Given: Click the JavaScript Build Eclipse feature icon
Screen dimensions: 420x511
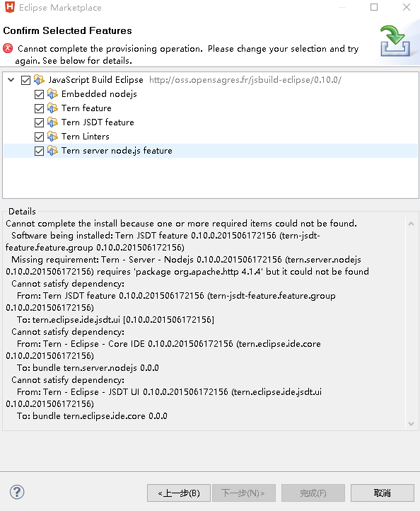Looking at the screenshot, I should click(40, 80).
